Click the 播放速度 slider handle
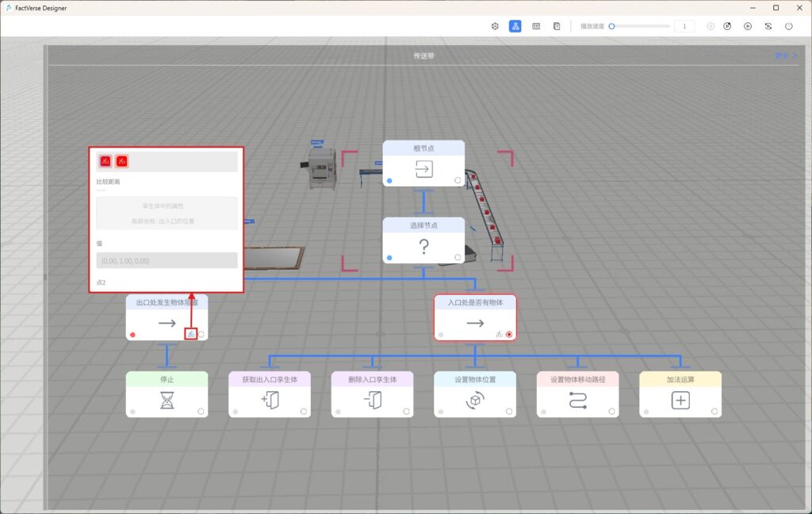Screen dimensions: 812x514 611,26
